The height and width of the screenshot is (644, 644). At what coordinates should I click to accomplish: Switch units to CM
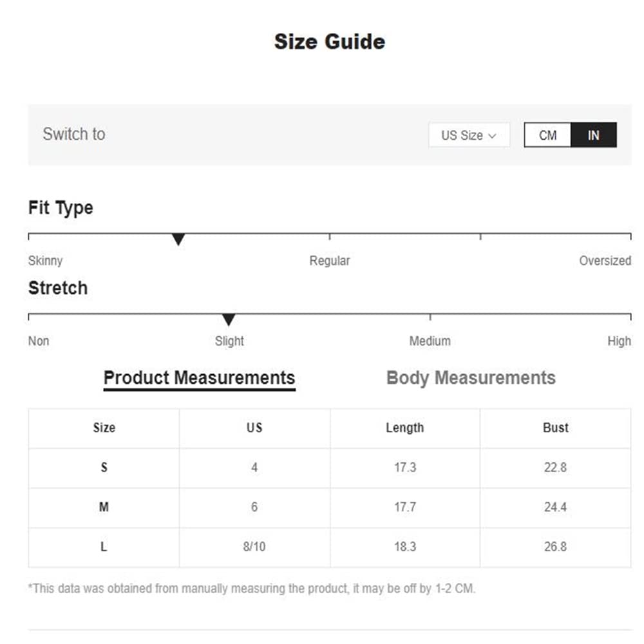click(547, 135)
